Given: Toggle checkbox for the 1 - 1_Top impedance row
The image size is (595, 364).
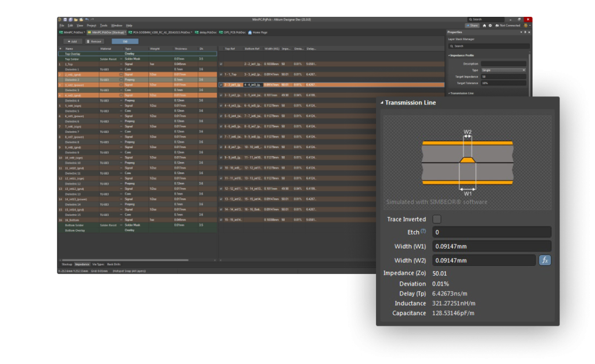Looking at the screenshot, I should (x=221, y=74).
